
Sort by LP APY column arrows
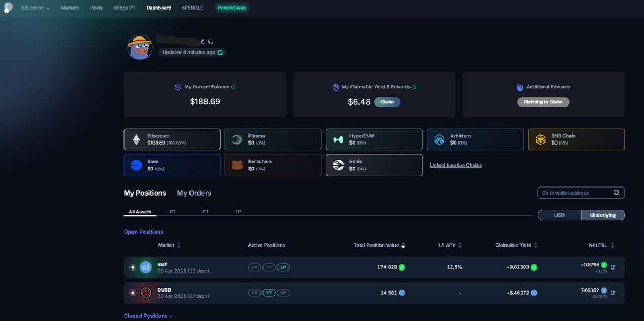460,245
